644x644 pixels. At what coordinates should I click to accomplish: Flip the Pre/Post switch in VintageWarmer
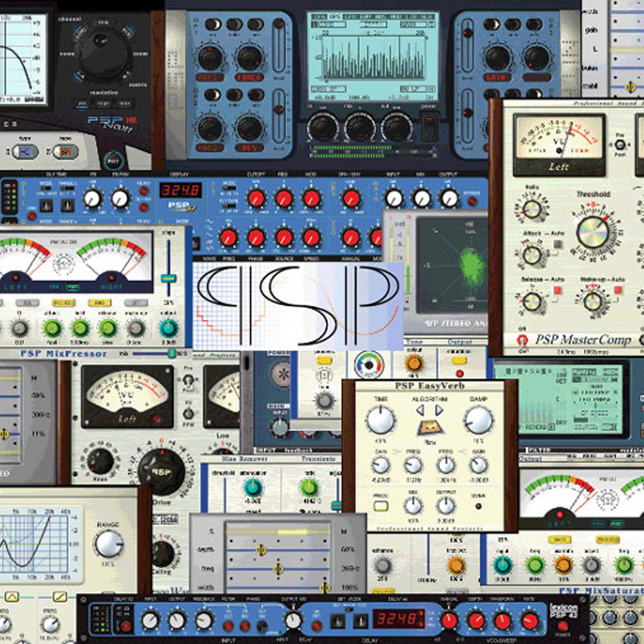tap(188, 379)
